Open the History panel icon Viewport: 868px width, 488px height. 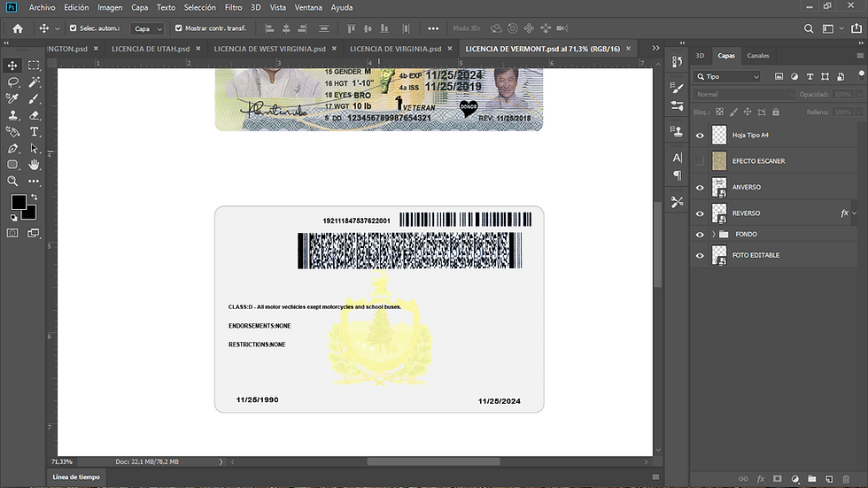pyautogui.click(x=677, y=61)
